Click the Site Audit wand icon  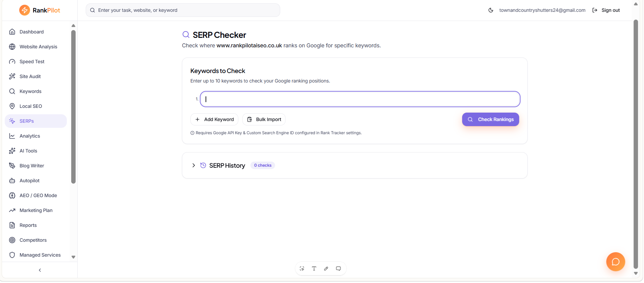[x=12, y=76]
